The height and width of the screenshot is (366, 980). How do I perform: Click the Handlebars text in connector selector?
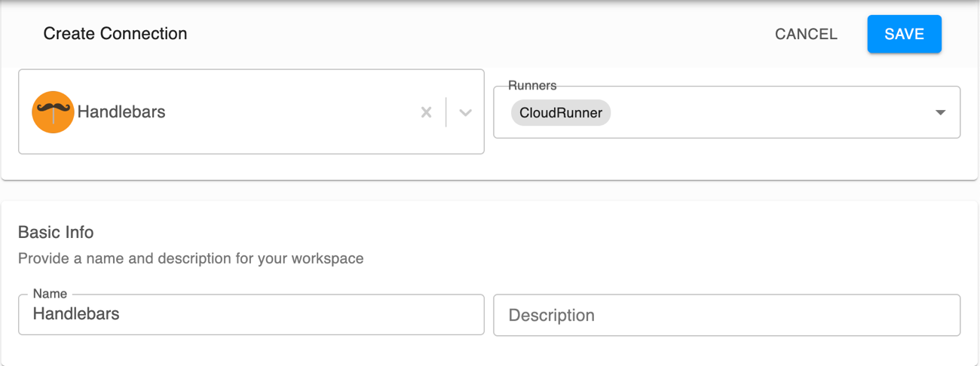[x=121, y=112]
